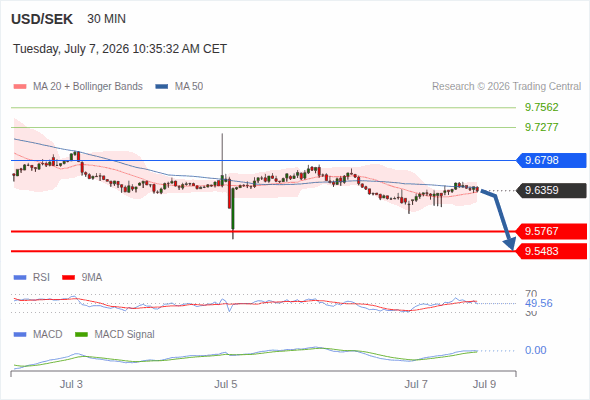Screen dimensions: 590x400
Task: Click the 9.7277 resistance level label
Action: coord(541,127)
